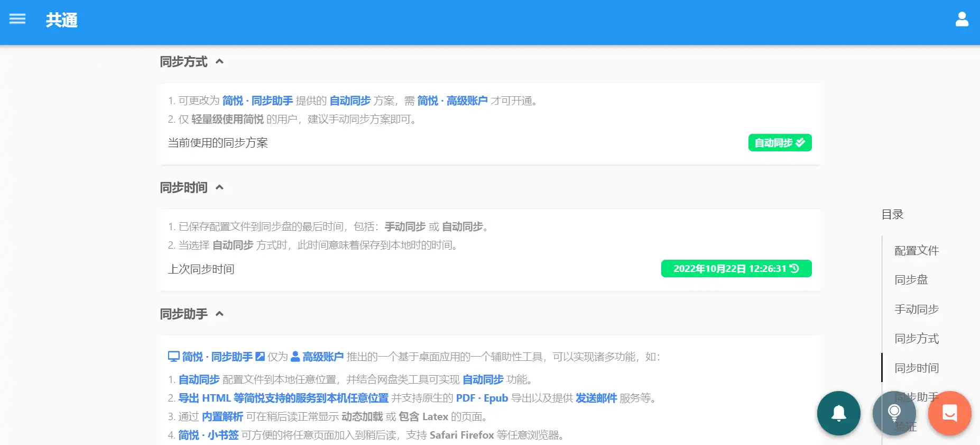Click the external-link icon after 简悦 · 同步助手
This screenshot has height=445, width=980.
[x=260, y=357]
